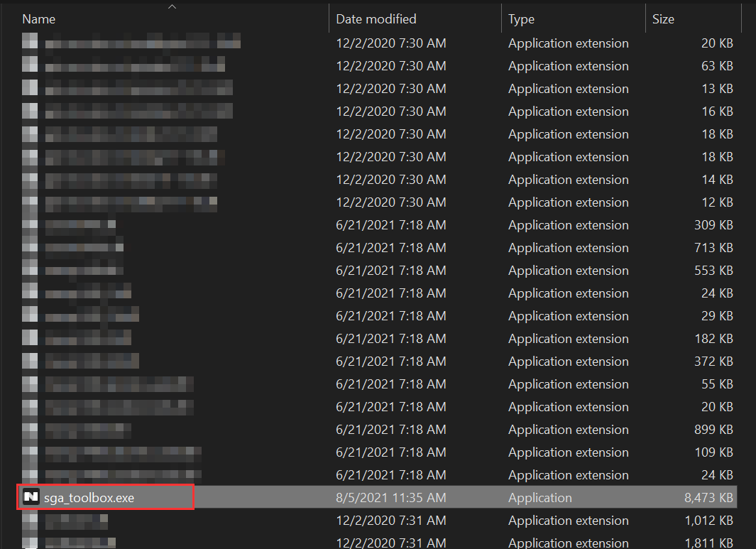Click the icon of the 899 KB file row
Image resolution: width=756 pixels, height=549 pixels.
coord(29,429)
